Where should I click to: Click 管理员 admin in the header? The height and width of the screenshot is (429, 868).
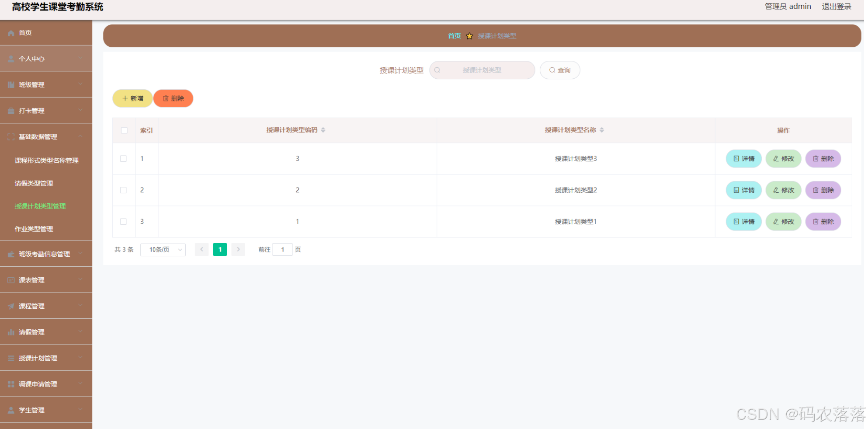tap(788, 7)
